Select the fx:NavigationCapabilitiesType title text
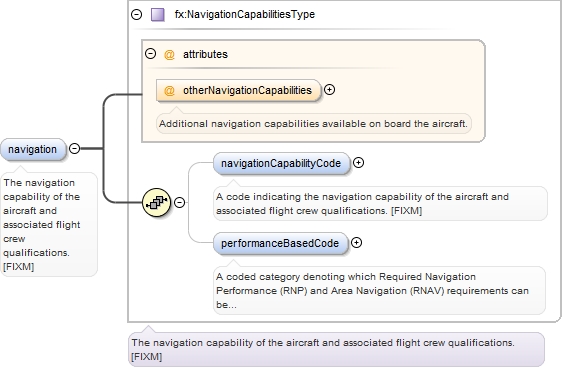 pos(245,14)
